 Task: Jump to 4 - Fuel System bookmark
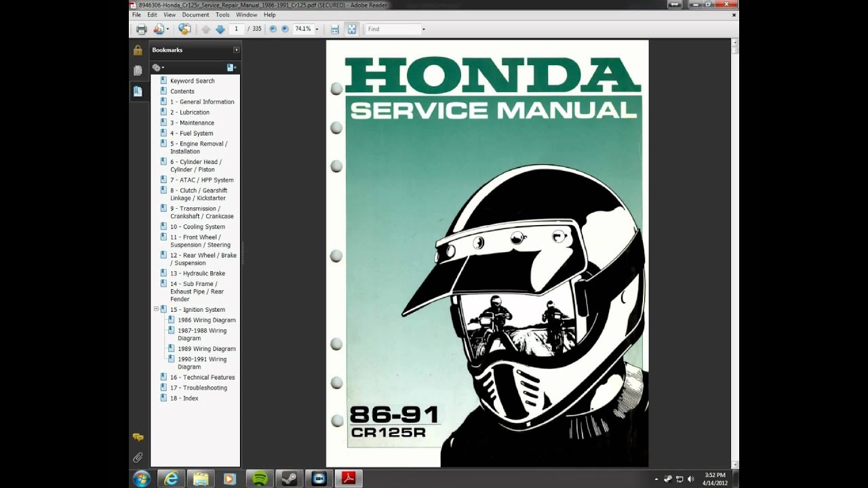coord(191,134)
